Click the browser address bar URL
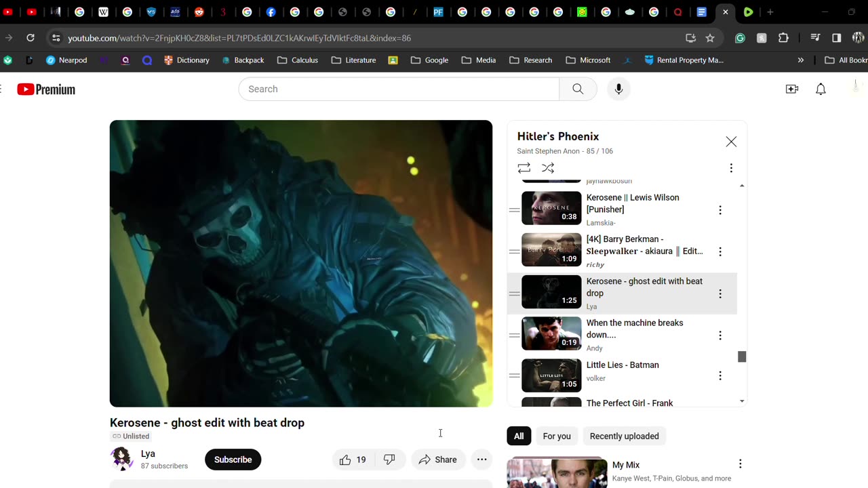 pos(239,38)
